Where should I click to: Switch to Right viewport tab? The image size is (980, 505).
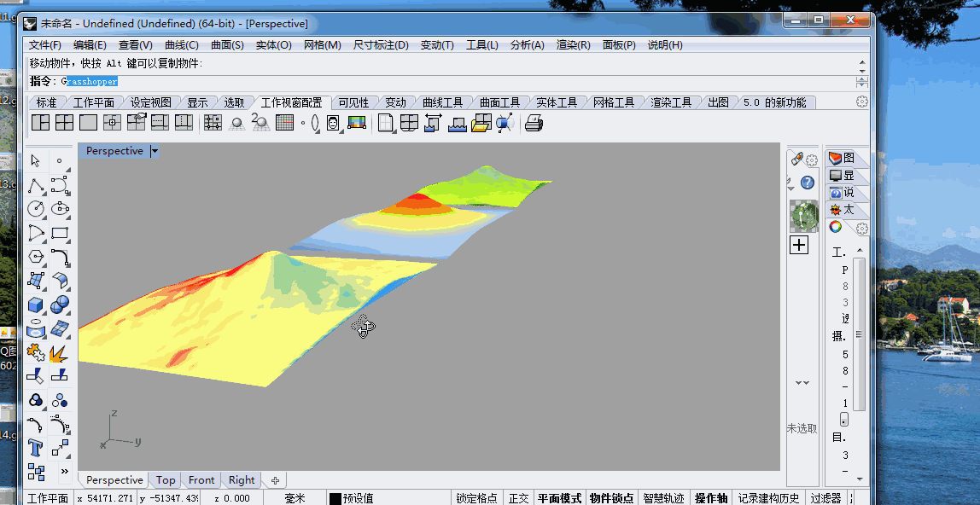[x=242, y=480]
